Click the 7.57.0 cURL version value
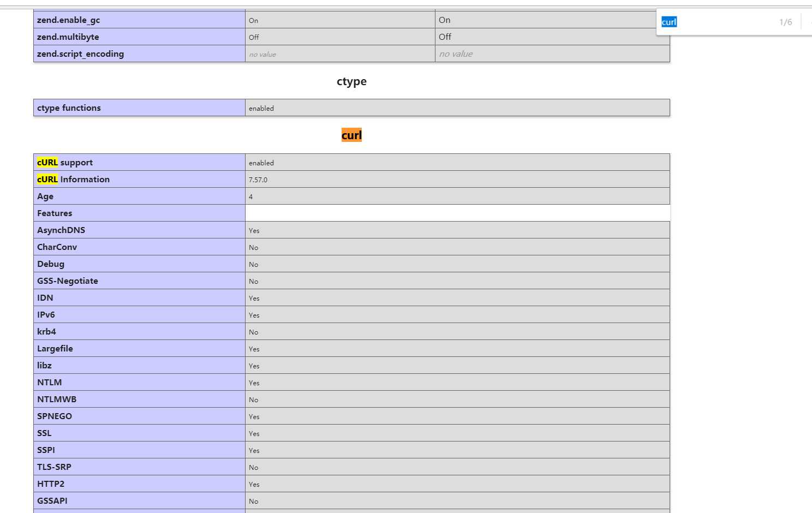Screen dimensions: 812x513 (258, 180)
